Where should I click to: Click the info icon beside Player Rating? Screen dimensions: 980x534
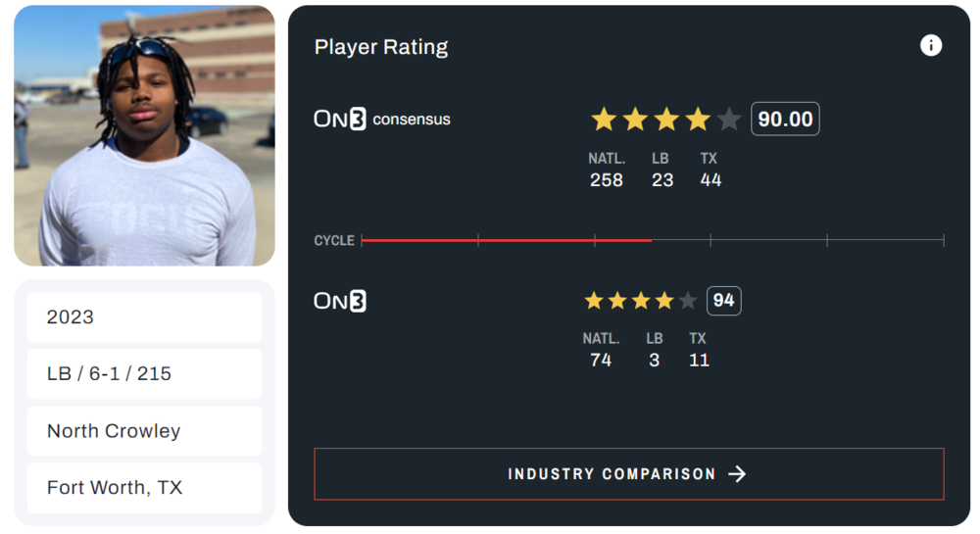pyautogui.click(x=930, y=46)
